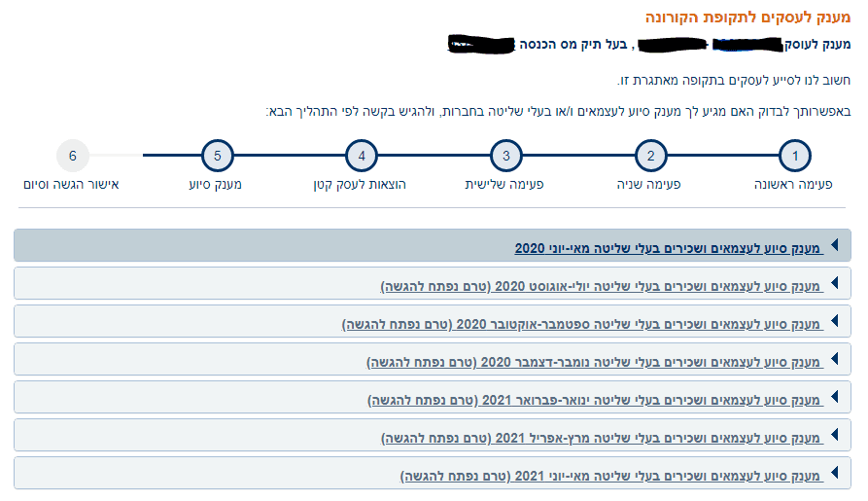This screenshot has width=868, height=501.
Task: Click step 6 circle אישור הגשה וסיום
Action: (x=73, y=156)
